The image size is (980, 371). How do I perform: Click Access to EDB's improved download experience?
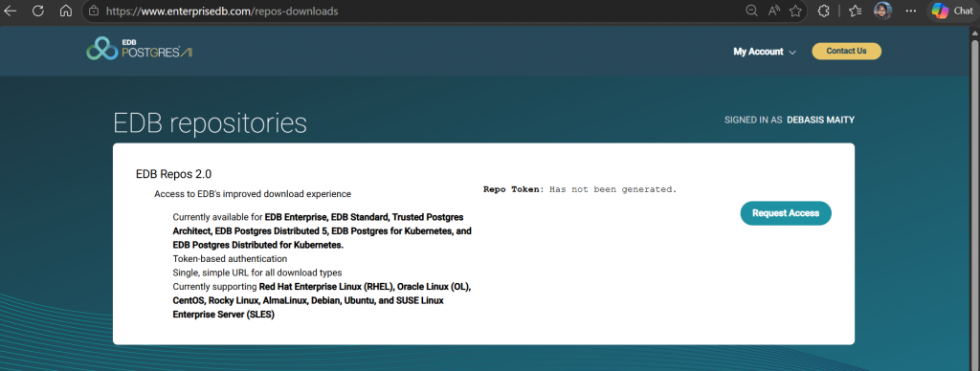[253, 193]
